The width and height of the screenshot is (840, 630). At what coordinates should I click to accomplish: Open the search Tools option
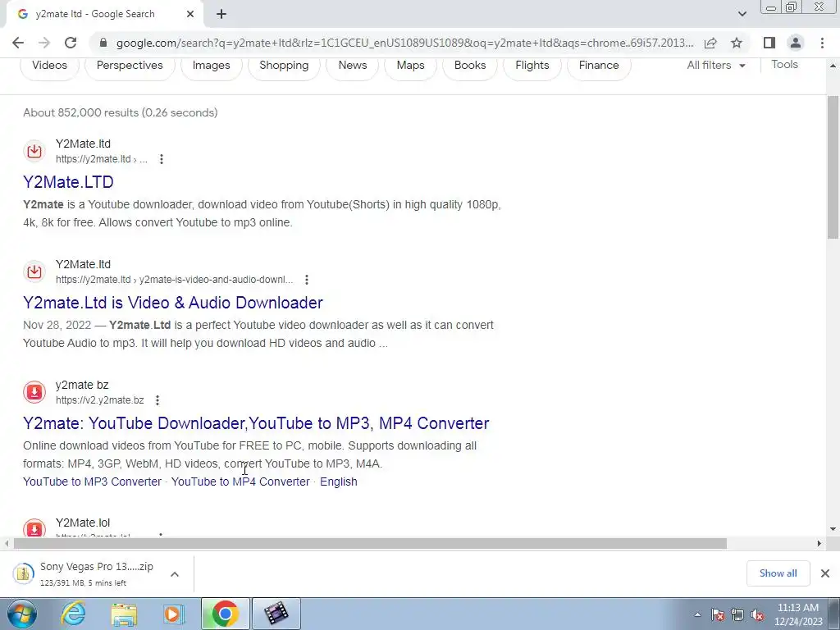click(784, 64)
